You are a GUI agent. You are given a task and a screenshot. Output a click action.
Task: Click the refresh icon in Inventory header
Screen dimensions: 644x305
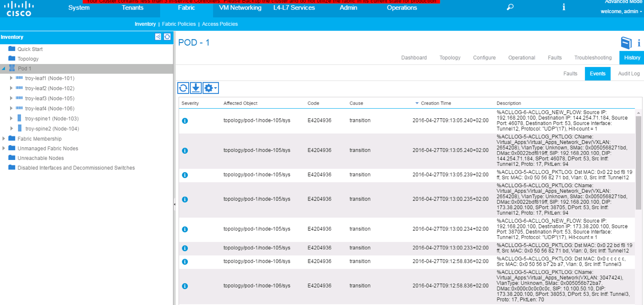(x=167, y=37)
